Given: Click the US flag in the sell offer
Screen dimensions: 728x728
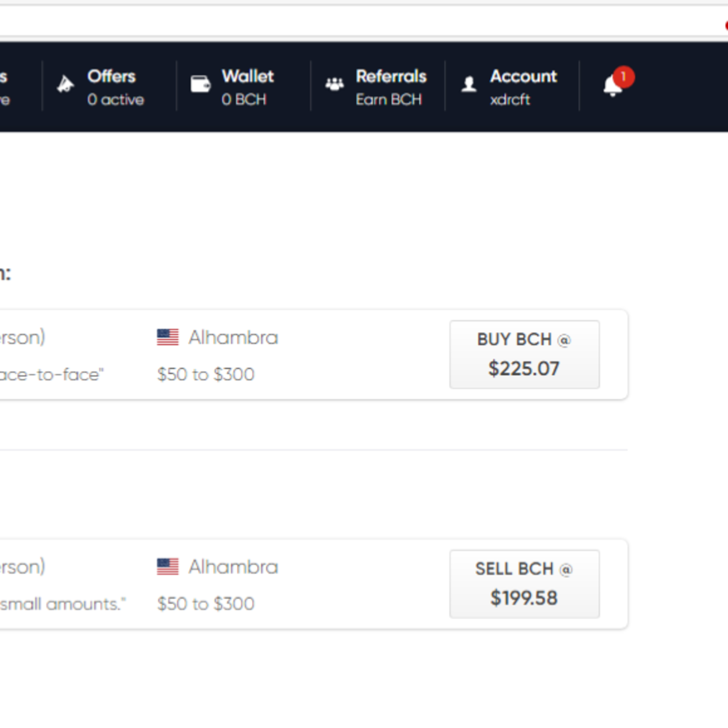Looking at the screenshot, I should coord(168,567).
